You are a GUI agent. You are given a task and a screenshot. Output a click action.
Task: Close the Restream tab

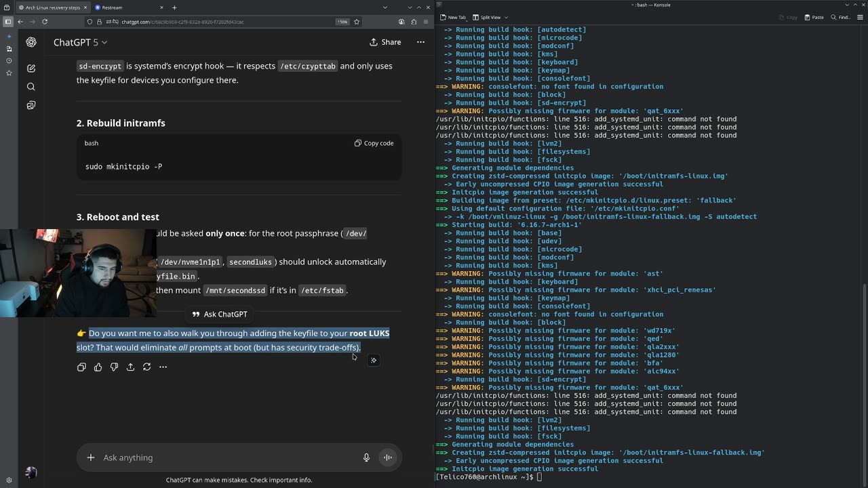pos(163,7)
